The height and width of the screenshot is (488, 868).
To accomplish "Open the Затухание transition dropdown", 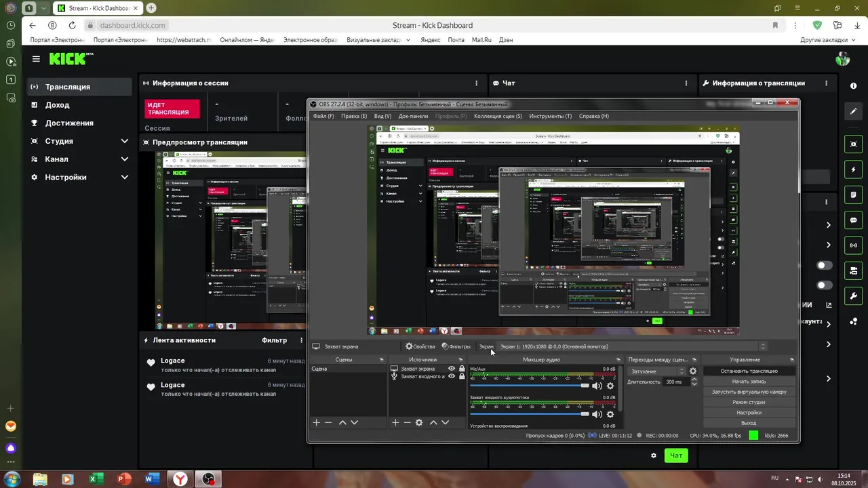I will [656, 371].
